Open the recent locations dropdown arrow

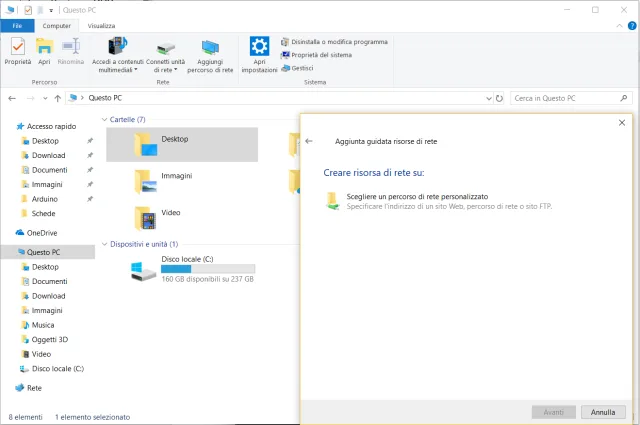point(45,98)
